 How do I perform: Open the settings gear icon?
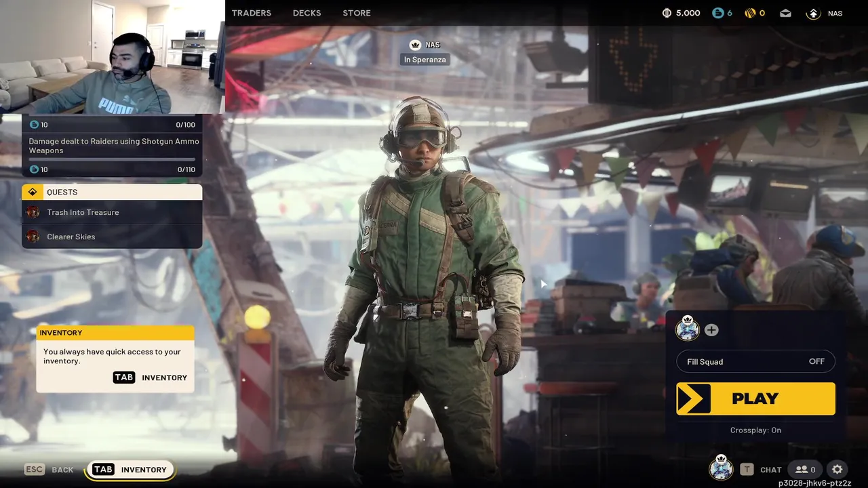click(837, 469)
